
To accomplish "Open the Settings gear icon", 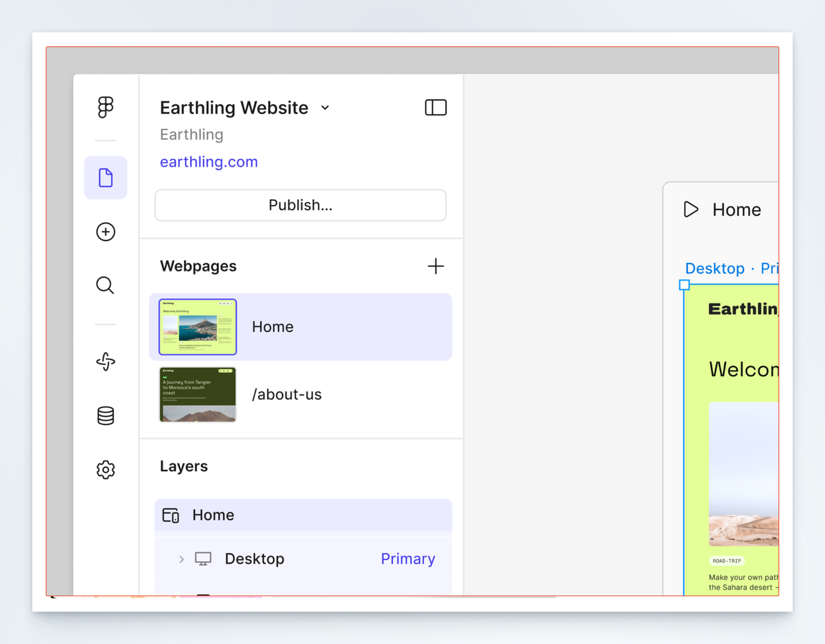I will (105, 469).
